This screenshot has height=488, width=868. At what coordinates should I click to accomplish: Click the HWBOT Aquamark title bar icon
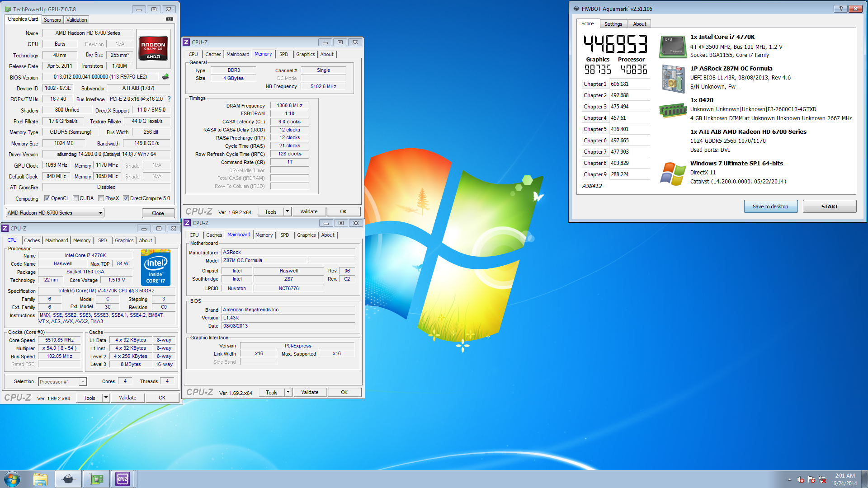pyautogui.click(x=576, y=9)
